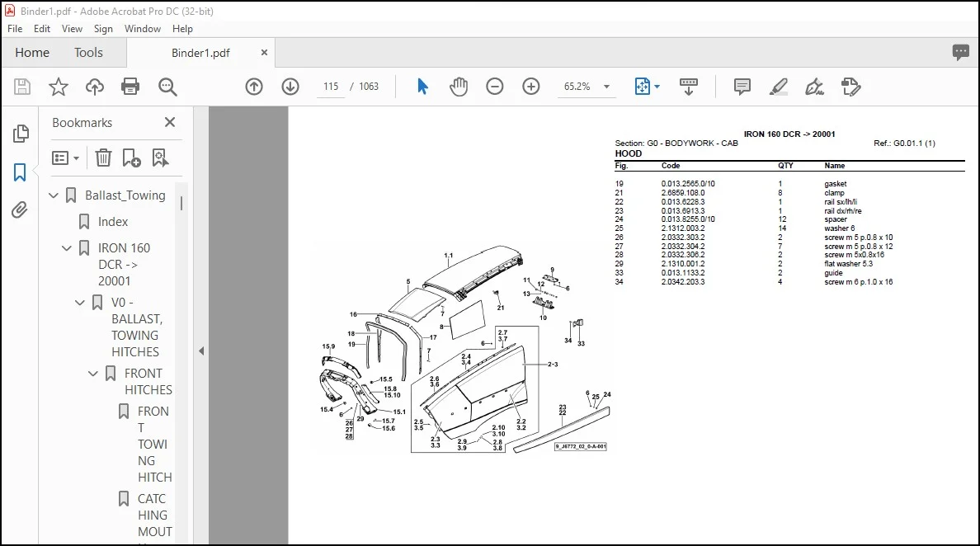Go to previous page arrow
The image size is (980, 546).
coord(254,87)
